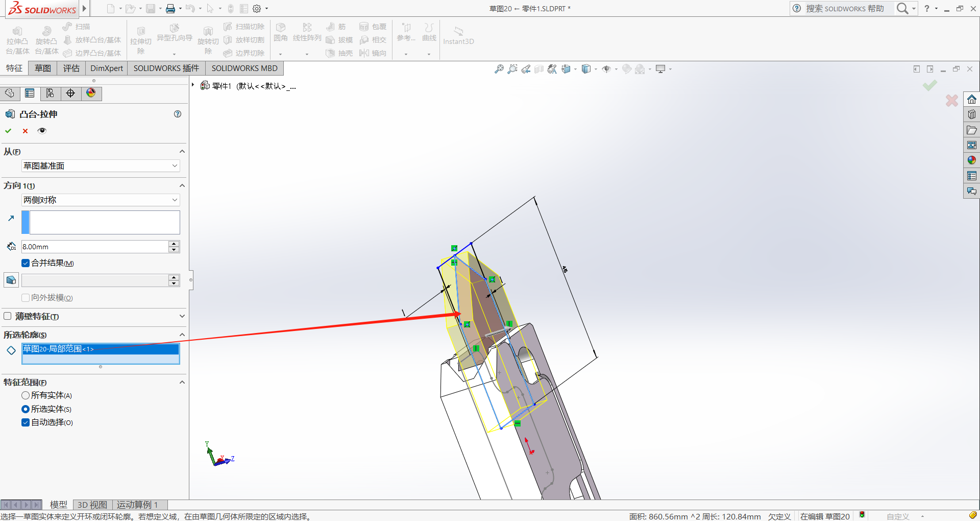Switch to the 草图 sketch ribbon tab
The image size is (980, 521).
coord(43,68)
